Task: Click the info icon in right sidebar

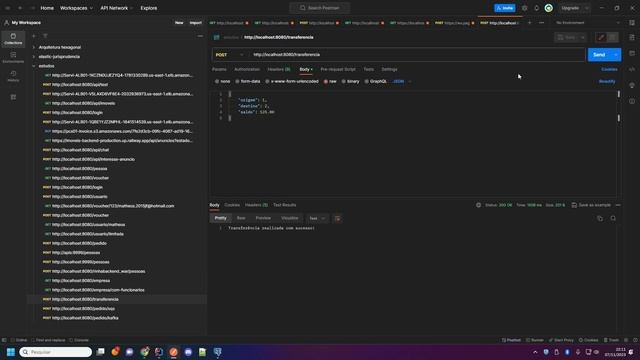Action: point(632,101)
